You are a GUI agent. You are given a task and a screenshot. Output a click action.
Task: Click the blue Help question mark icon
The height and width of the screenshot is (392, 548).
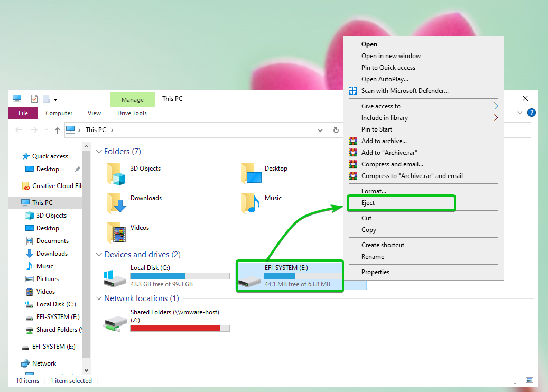coord(532,113)
